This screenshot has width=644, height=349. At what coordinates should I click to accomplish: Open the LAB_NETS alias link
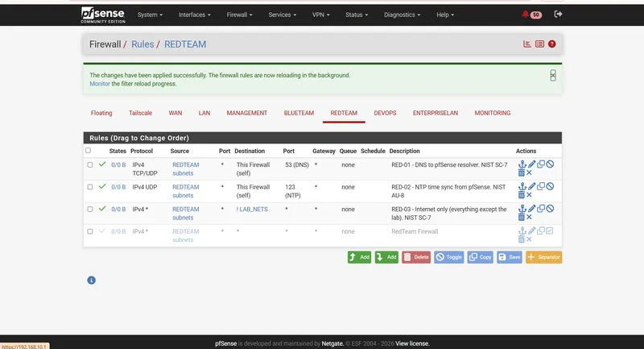point(252,210)
